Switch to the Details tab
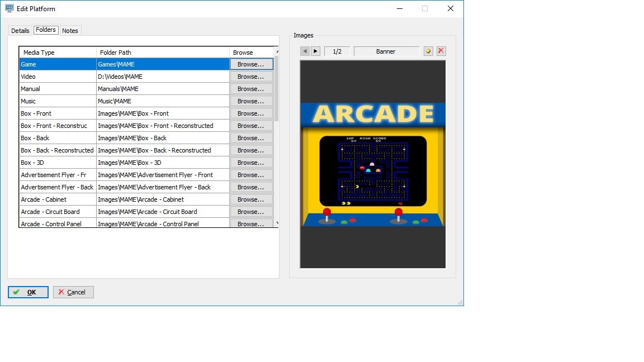The width and height of the screenshot is (644, 362). 20,31
